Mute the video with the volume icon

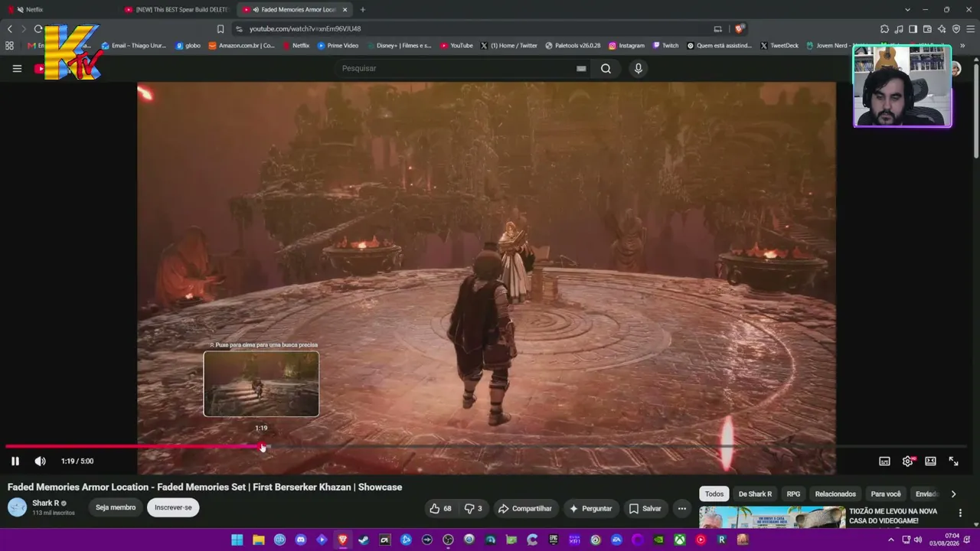pyautogui.click(x=40, y=461)
